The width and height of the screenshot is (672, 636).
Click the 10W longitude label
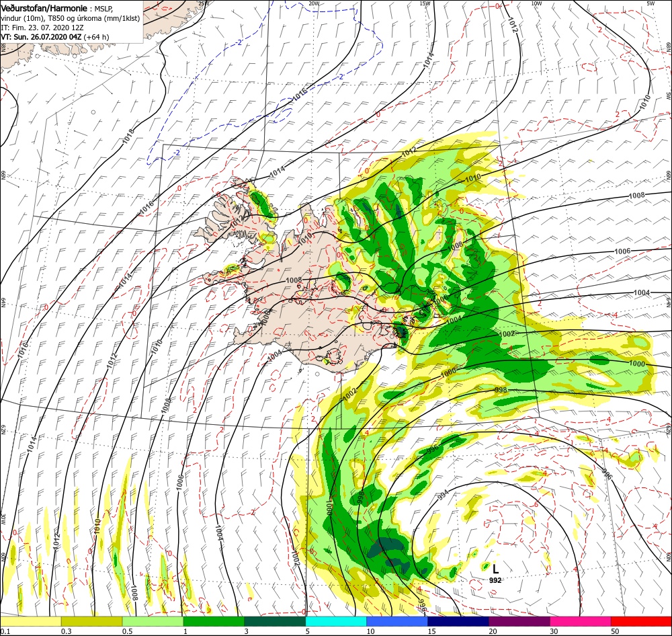[536, 3]
